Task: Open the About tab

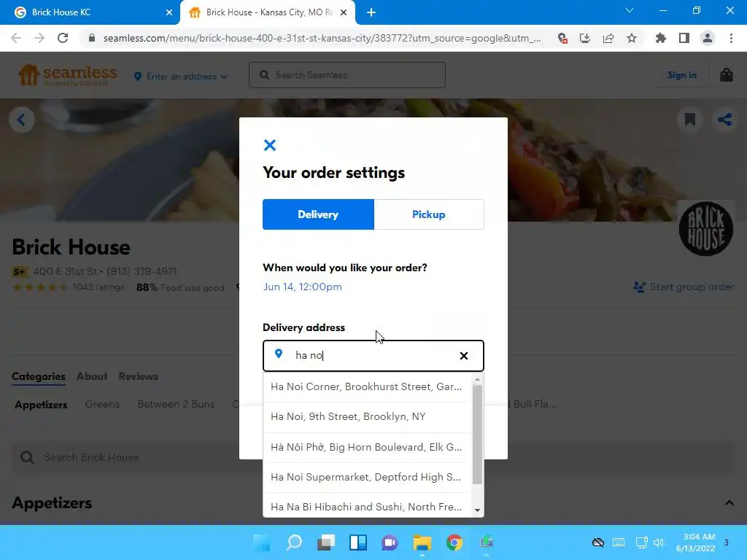Action: [92, 376]
